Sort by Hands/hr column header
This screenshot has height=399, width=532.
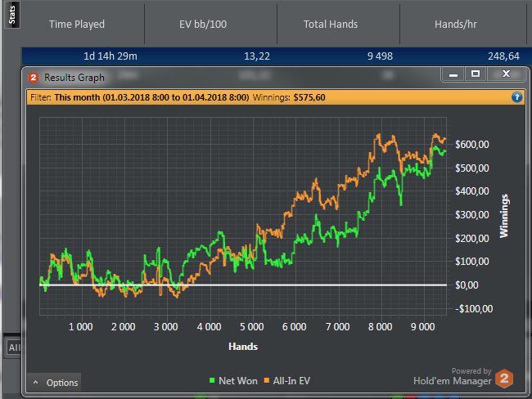click(456, 24)
